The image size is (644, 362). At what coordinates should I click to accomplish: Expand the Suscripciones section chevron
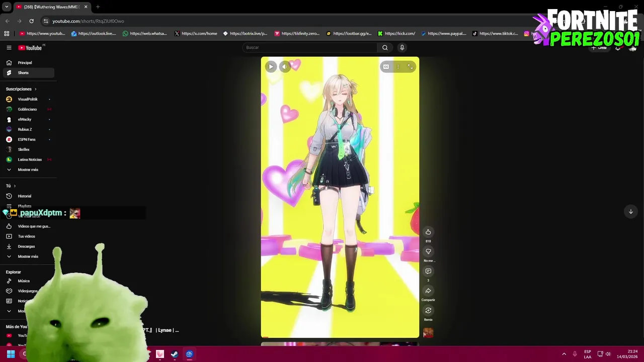coord(35,89)
